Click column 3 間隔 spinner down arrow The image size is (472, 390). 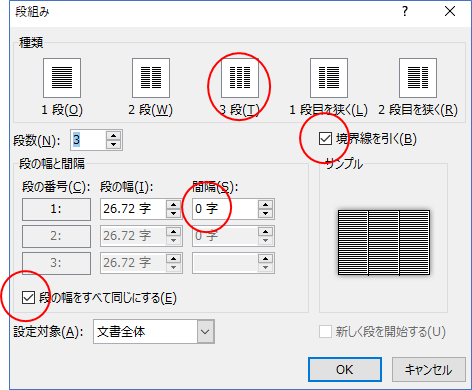(265, 267)
